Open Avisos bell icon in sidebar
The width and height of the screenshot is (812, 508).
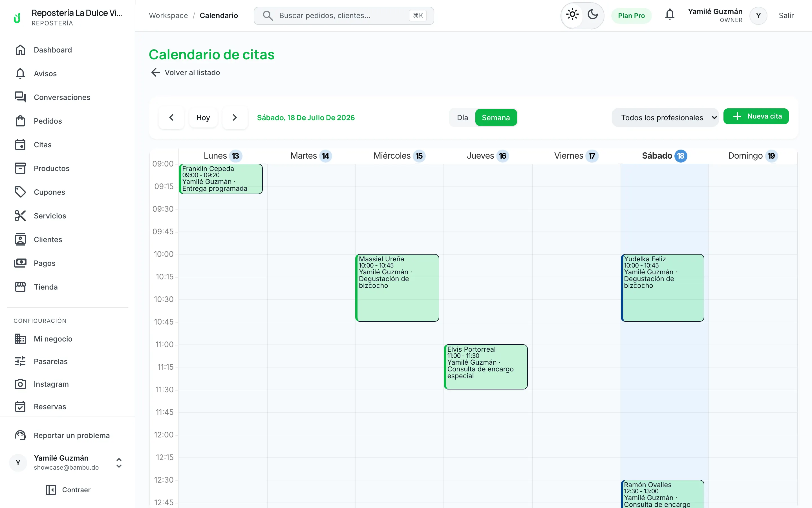(20, 74)
